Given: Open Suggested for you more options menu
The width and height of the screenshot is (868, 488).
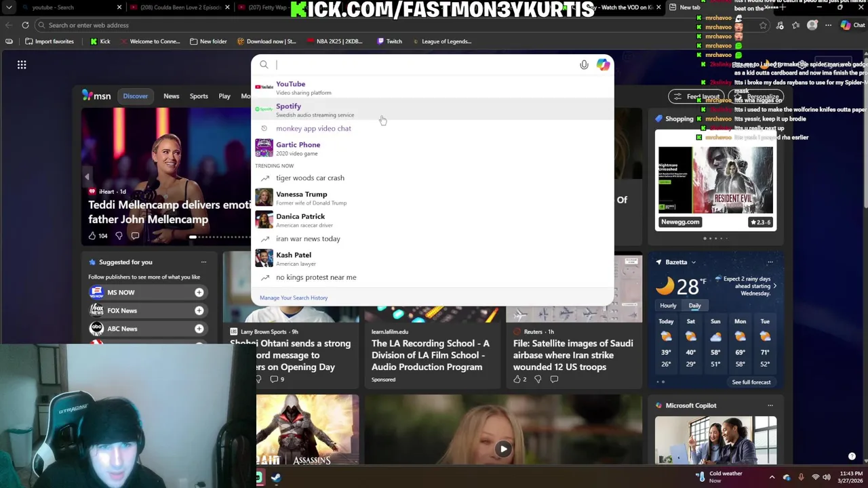Looking at the screenshot, I should pyautogui.click(x=203, y=262).
